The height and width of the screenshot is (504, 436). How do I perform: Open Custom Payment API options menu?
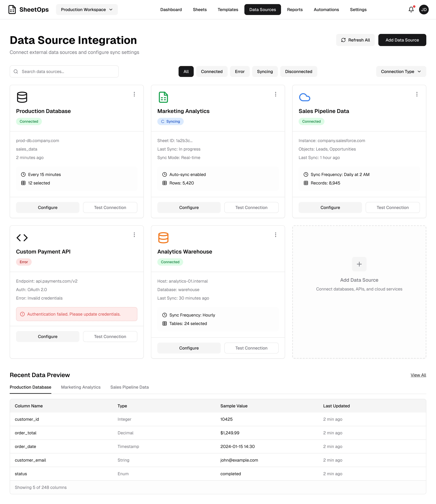[134, 235]
